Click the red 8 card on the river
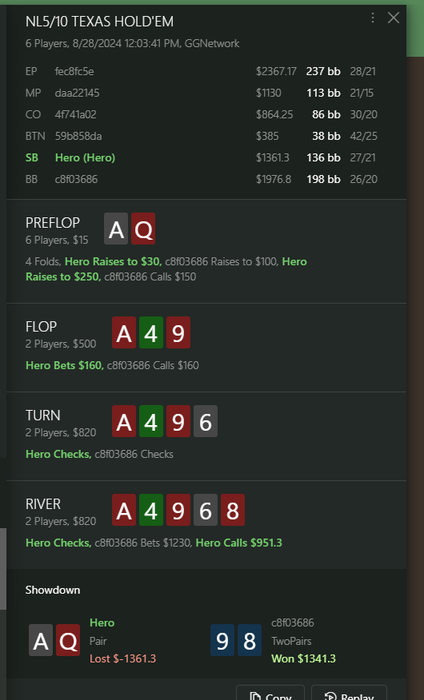This screenshot has height=700, width=424. [233, 510]
